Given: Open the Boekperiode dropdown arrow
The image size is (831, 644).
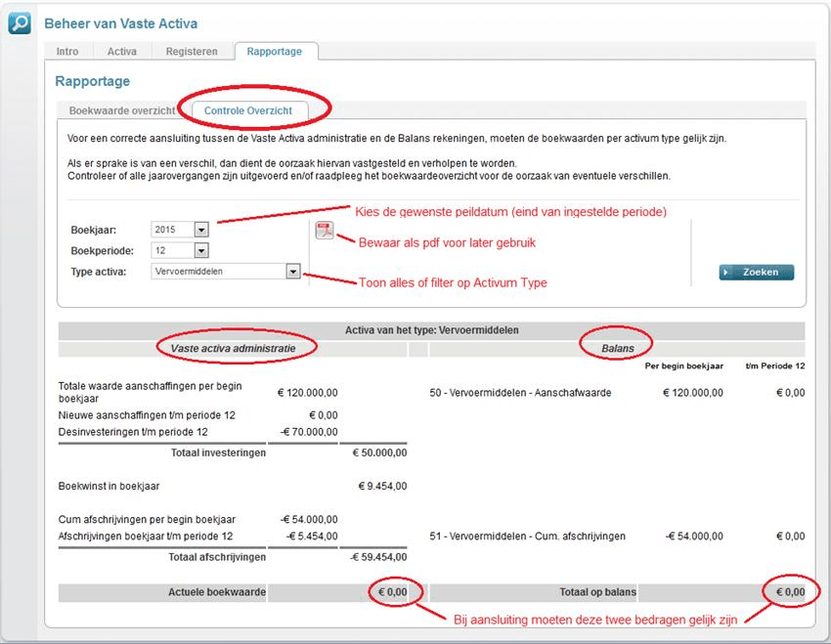Looking at the screenshot, I should [x=201, y=250].
